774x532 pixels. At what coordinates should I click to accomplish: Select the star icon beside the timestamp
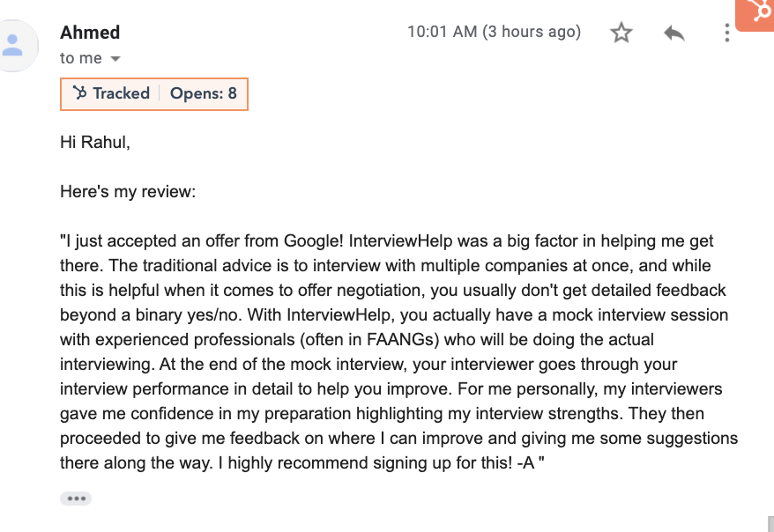coord(621,32)
